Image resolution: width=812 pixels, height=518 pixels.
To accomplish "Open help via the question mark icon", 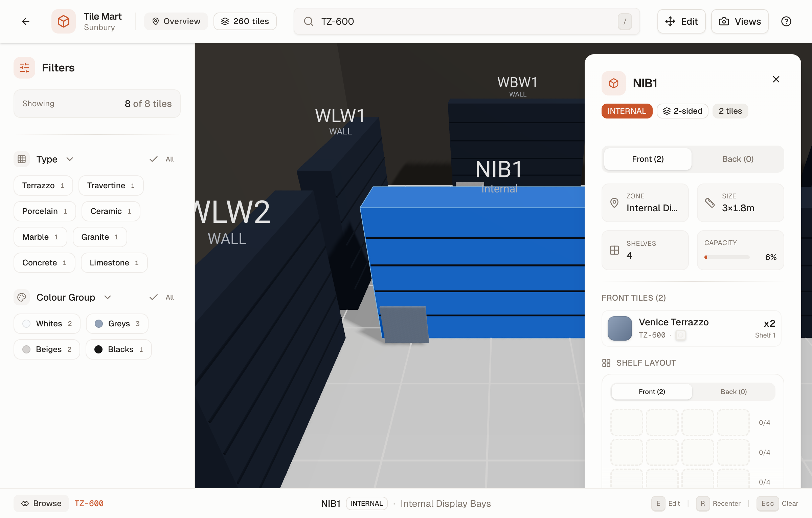I will [786, 21].
